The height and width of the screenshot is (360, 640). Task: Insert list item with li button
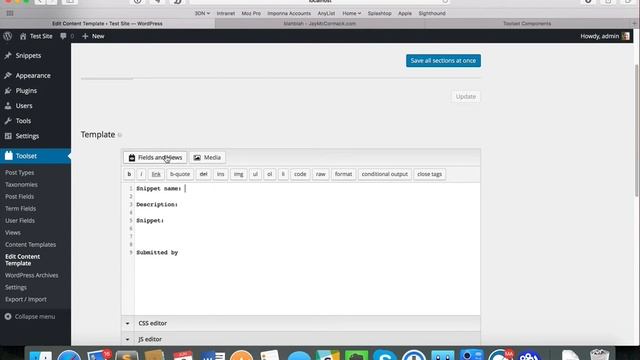[283, 174]
